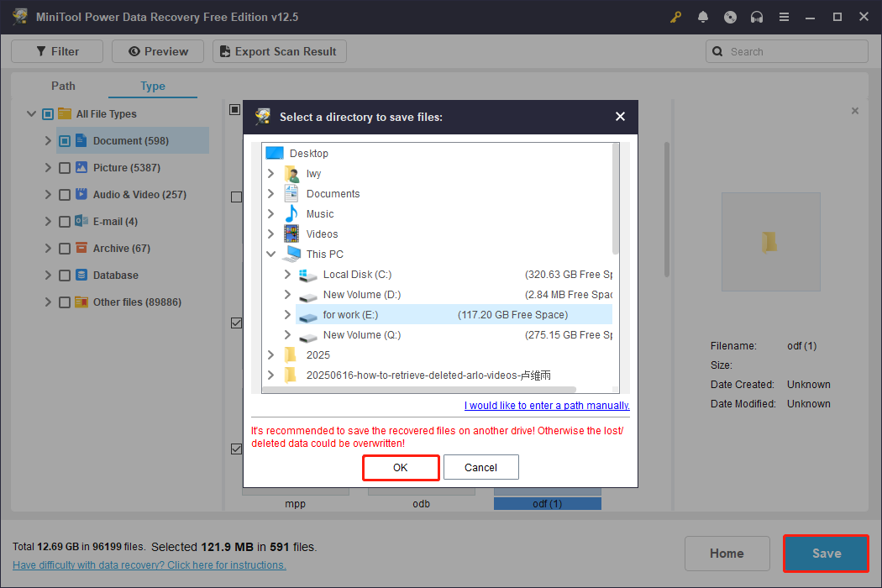Click the lwy user folder icon
The width and height of the screenshot is (882, 588).
(x=291, y=173)
